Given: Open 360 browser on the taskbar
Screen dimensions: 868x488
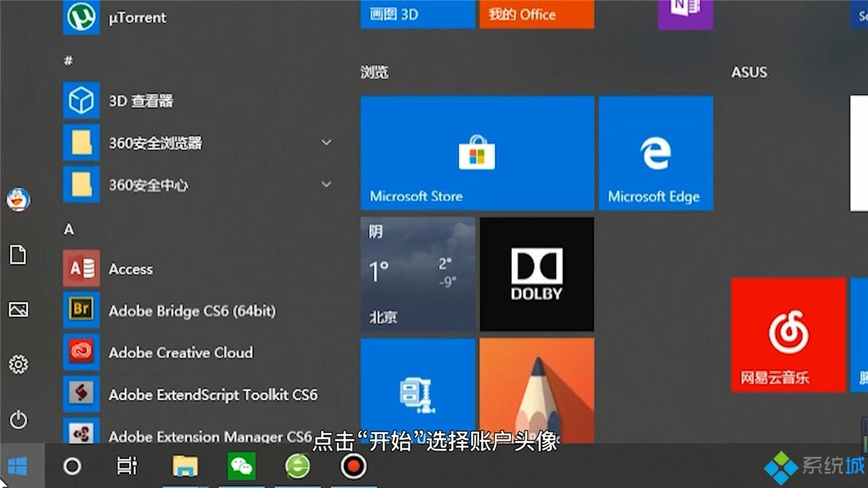Looking at the screenshot, I should click(298, 466).
